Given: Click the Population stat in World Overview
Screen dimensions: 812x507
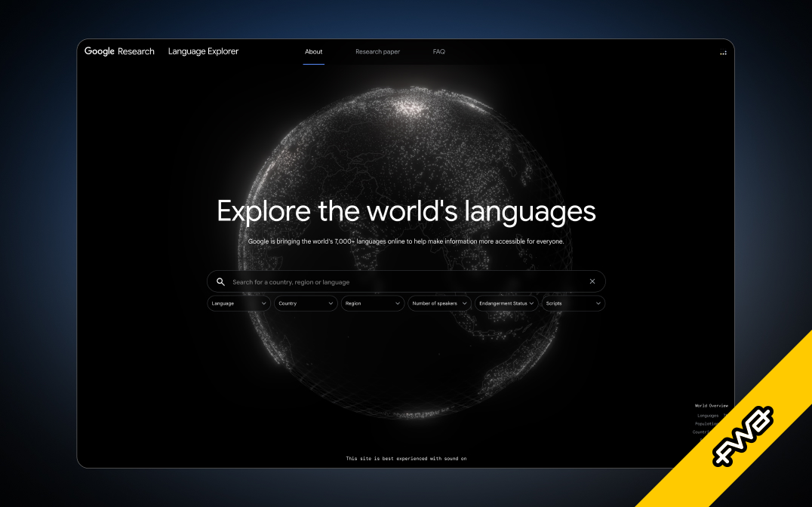Looking at the screenshot, I should [x=706, y=424].
